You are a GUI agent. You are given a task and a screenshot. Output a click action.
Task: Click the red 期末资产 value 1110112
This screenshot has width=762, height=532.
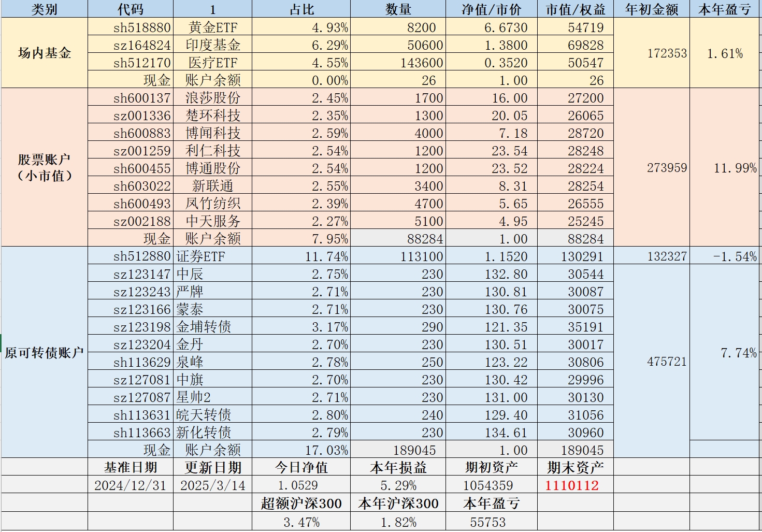(x=576, y=485)
